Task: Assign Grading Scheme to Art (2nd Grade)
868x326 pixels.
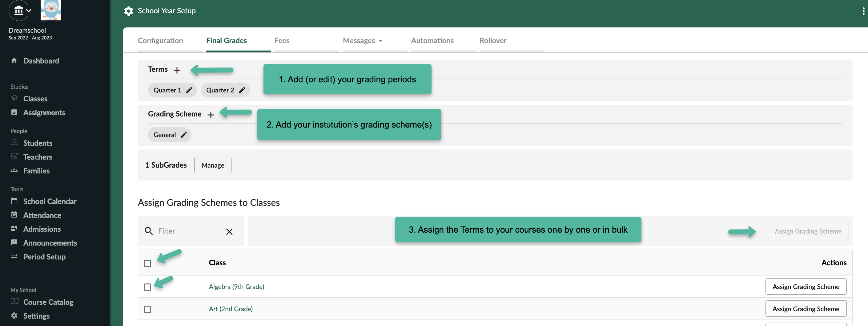Action: click(x=806, y=309)
